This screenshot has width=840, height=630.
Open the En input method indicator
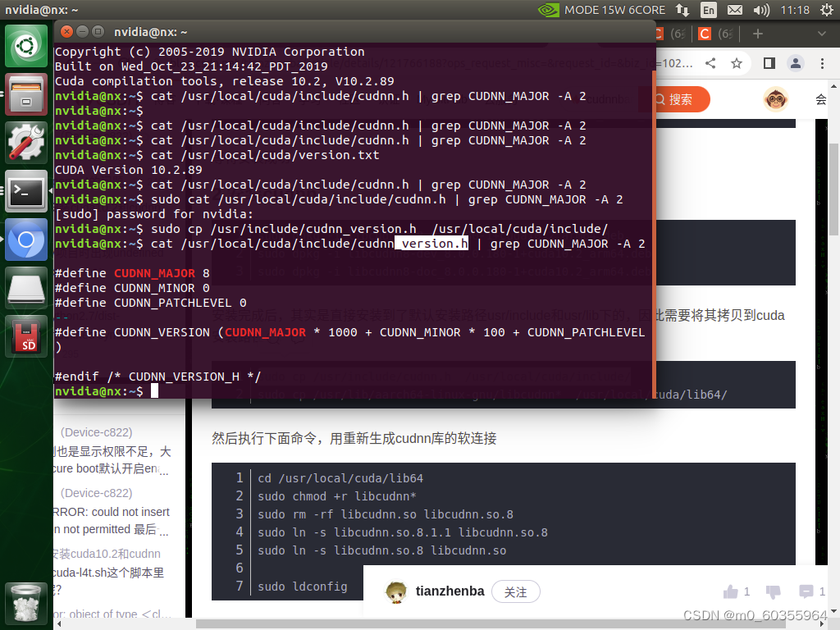[x=708, y=10]
